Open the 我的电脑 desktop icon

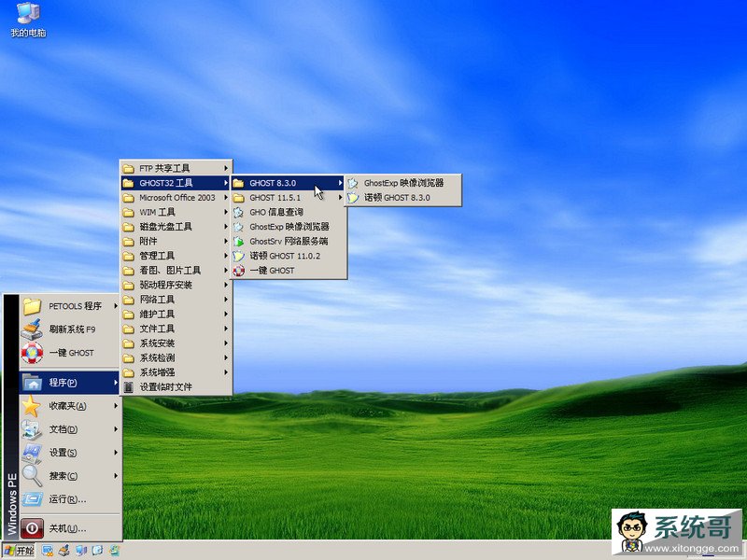(x=28, y=19)
